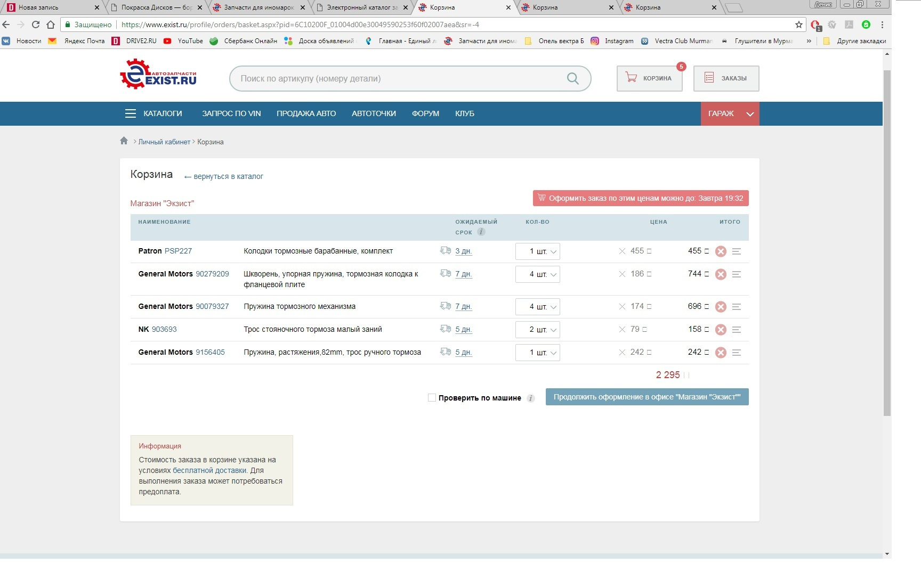The image size is (921, 588).
Task: Open Сбербанк Онлайн bookmark
Action: [x=244, y=41]
